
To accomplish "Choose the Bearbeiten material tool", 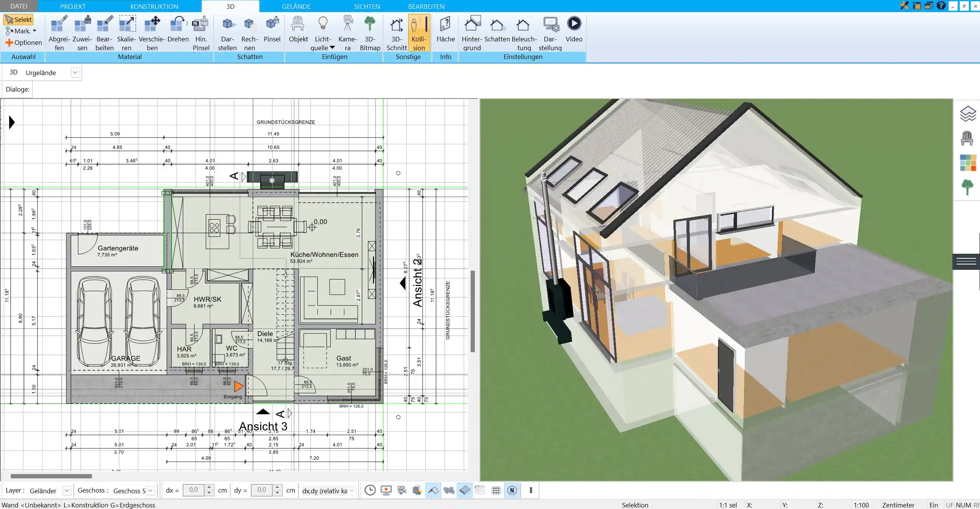I will click(x=104, y=33).
